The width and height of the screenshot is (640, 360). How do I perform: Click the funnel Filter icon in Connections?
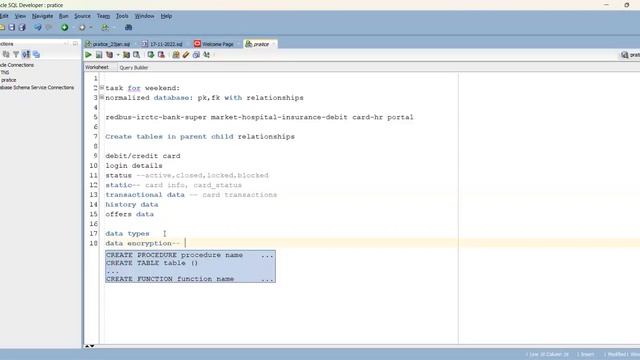[16, 54]
